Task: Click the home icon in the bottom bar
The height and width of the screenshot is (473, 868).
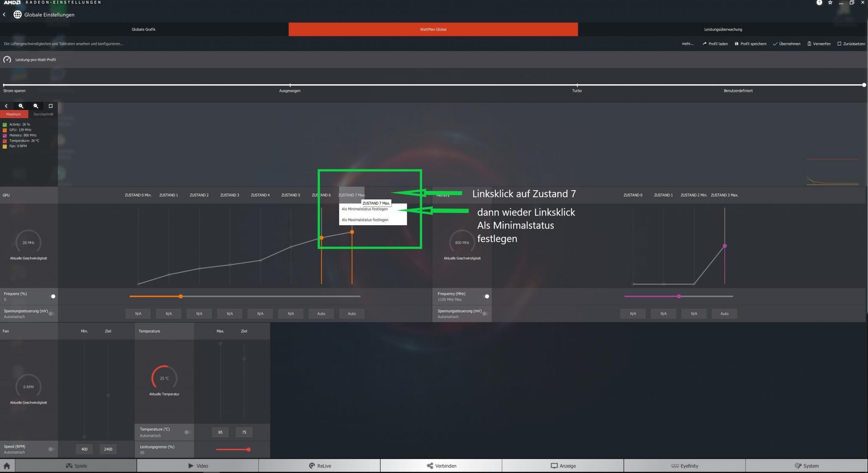Action: tap(7, 466)
